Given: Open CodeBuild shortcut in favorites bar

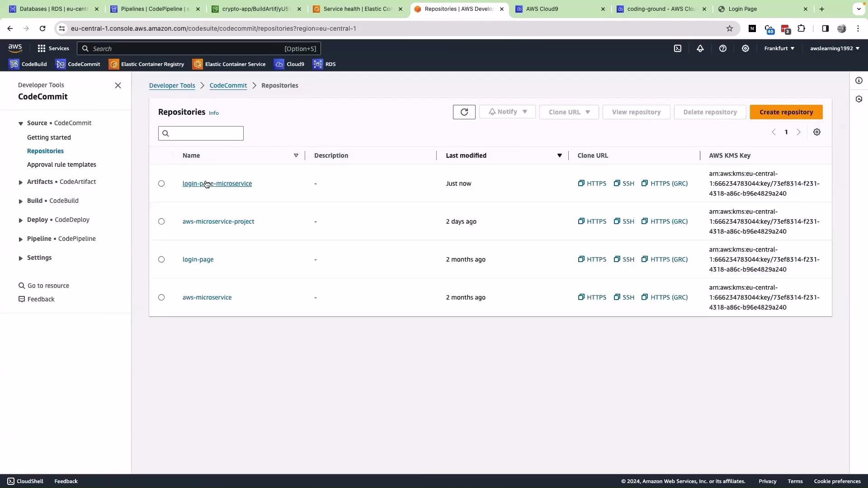Looking at the screenshot, I should (28, 64).
